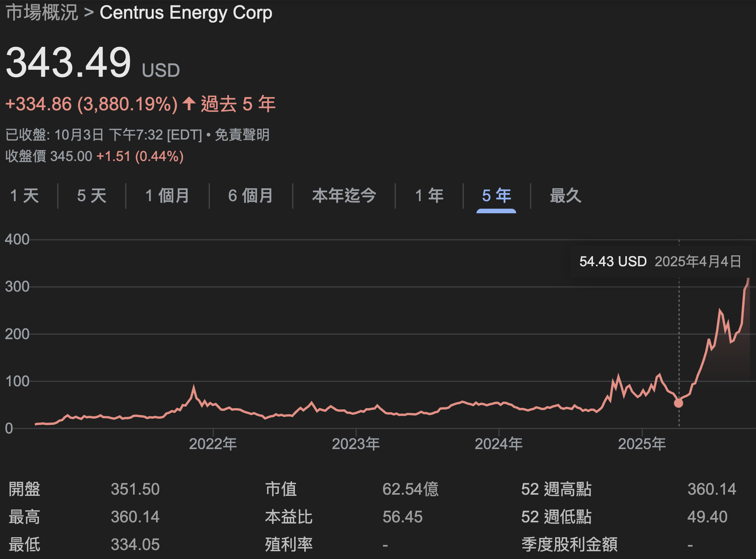Screen dimensions: 756x559
Task: Click the 市值 62.54億 value
Action: [410, 489]
